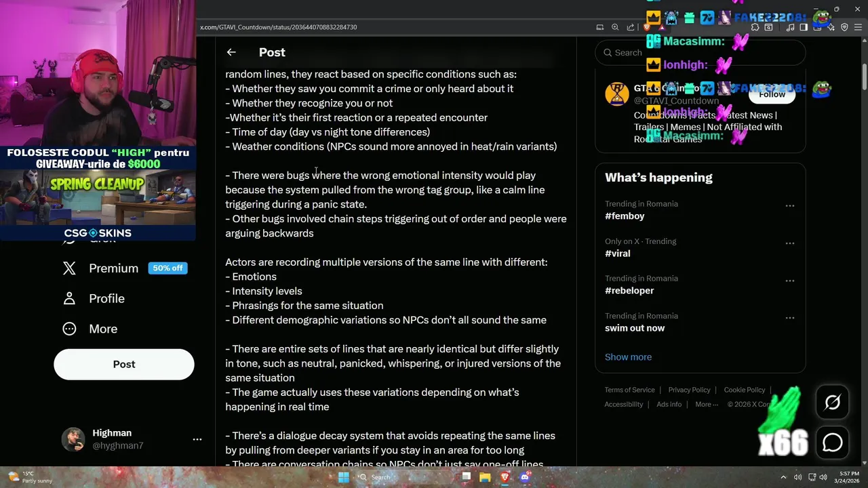Click the browser address bar URL
The width and height of the screenshot is (868, 488).
pyautogui.click(x=279, y=27)
